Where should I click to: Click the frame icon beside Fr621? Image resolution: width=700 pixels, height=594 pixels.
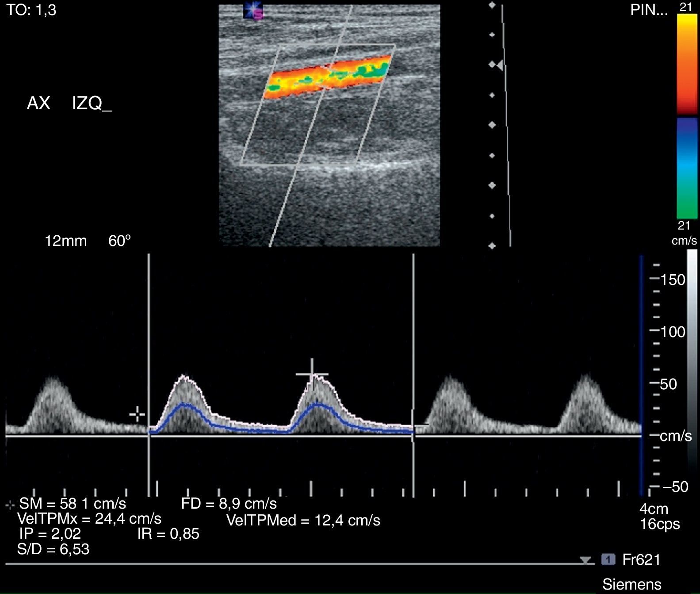click(608, 560)
